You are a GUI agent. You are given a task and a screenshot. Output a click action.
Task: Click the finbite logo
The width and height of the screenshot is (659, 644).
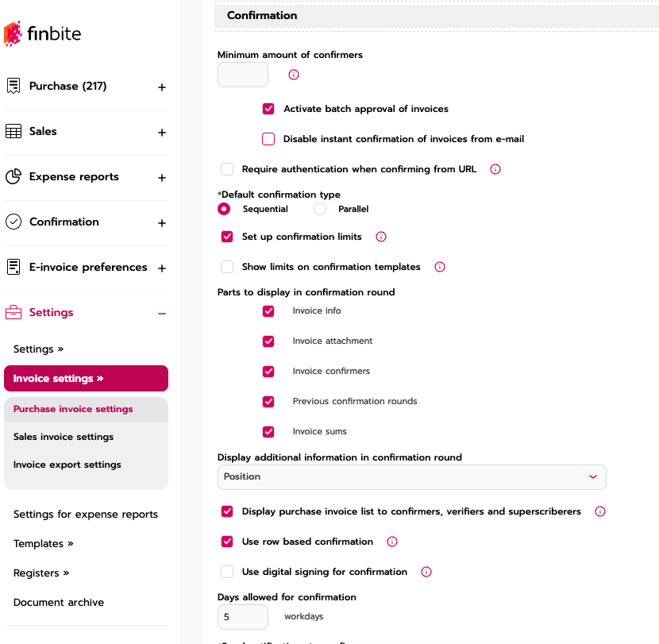tap(43, 34)
